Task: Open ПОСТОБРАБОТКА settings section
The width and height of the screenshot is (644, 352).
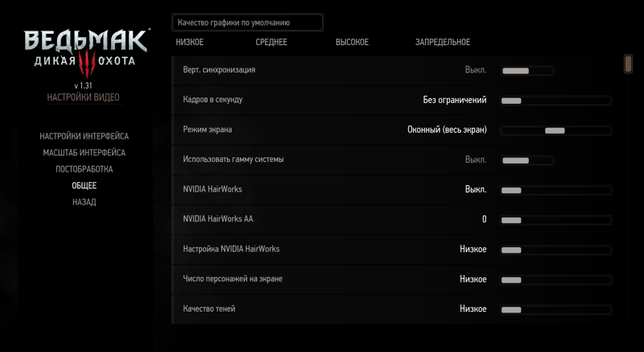Action: click(x=85, y=169)
